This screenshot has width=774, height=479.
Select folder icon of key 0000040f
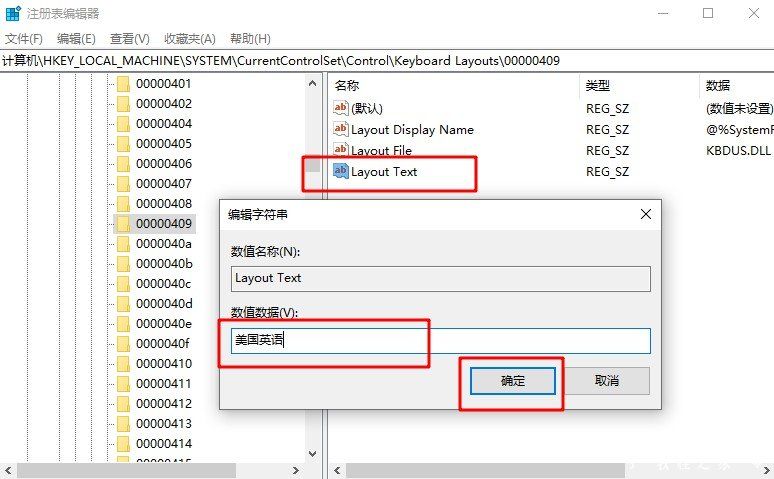123,344
